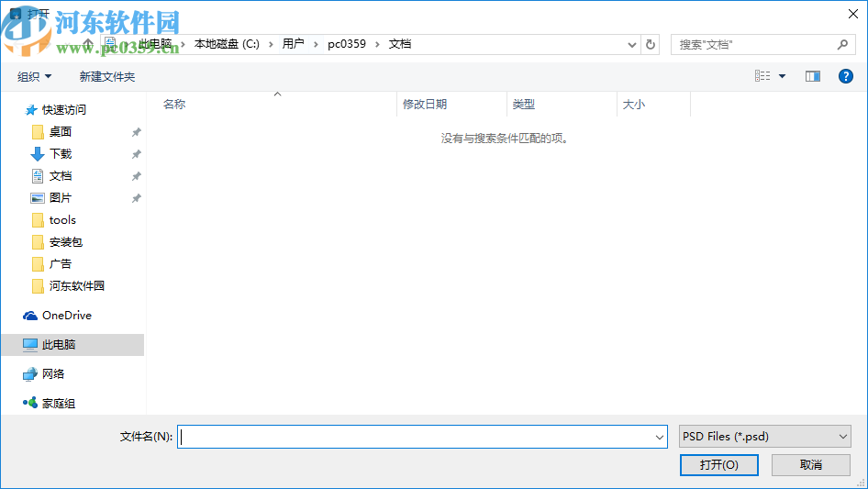
Task: Select 家庭组 label in sidebar
Action: (59, 404)
